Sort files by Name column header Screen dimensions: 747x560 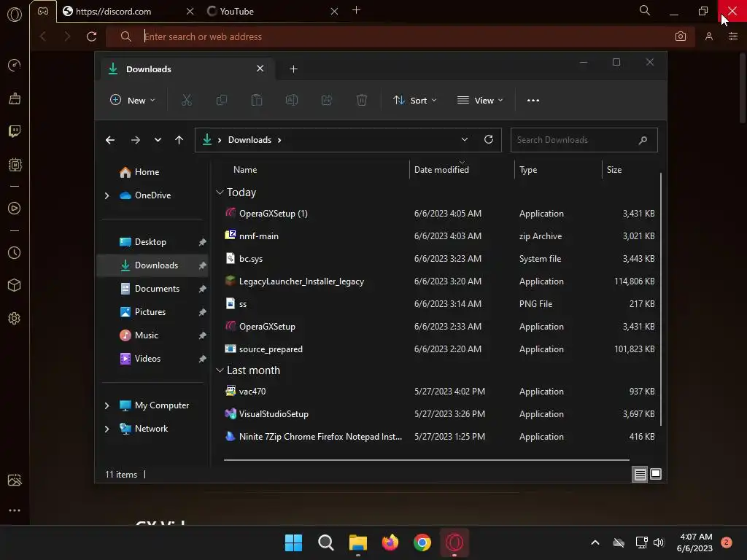pos(245,169)
